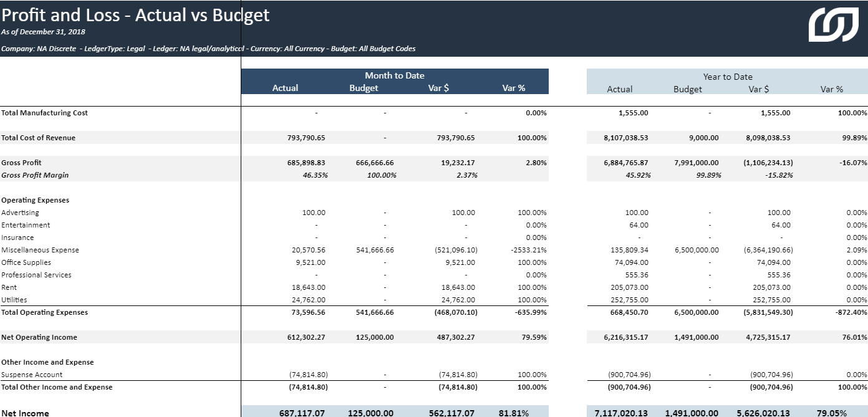Click the Year to Date header
Viewport: 868px width, 417px height.
click(x=727, y=77)
